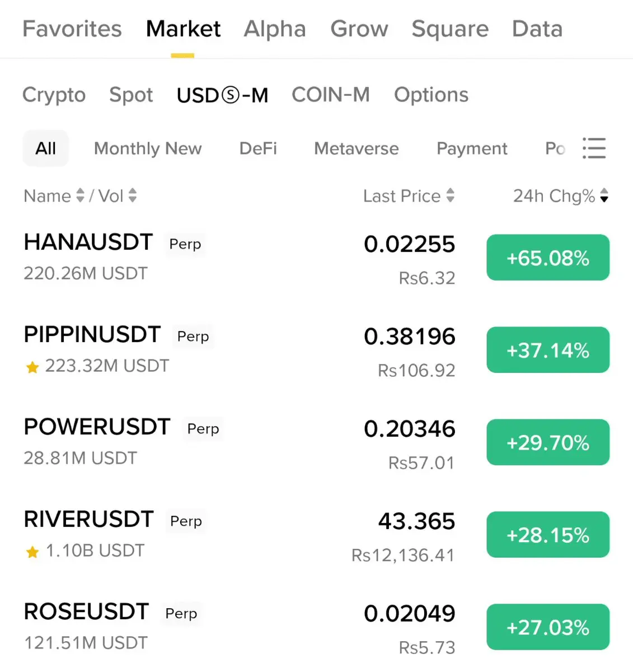Click the star beside PIPPINUSDT volume
The image size is (633, 672).
tap(32, 367)
